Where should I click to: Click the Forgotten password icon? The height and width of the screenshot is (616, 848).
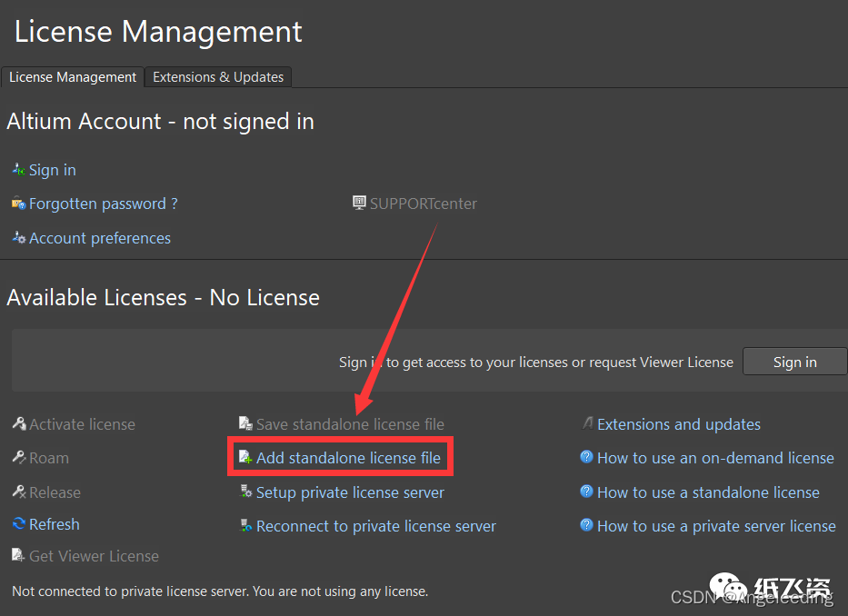[x=18, y=204]
